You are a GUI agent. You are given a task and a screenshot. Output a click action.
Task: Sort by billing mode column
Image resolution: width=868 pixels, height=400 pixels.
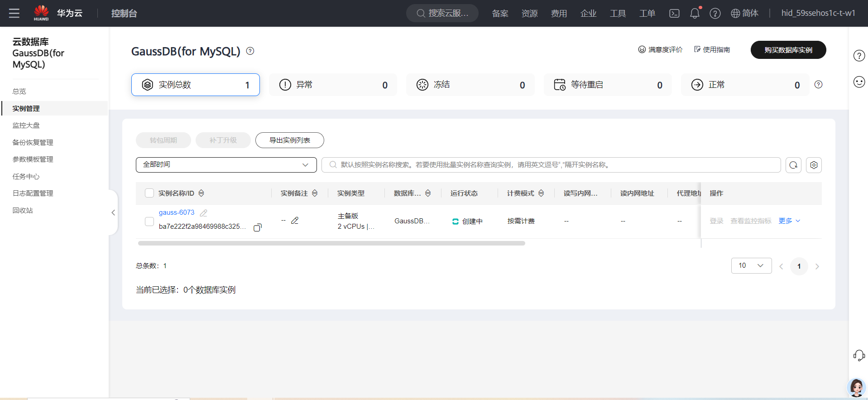click(x=541, y=193)
